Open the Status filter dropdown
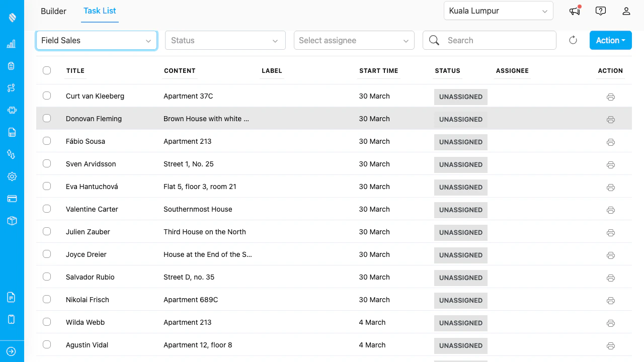The width and height of the screenshot is (644, 362). click(225, 40)
